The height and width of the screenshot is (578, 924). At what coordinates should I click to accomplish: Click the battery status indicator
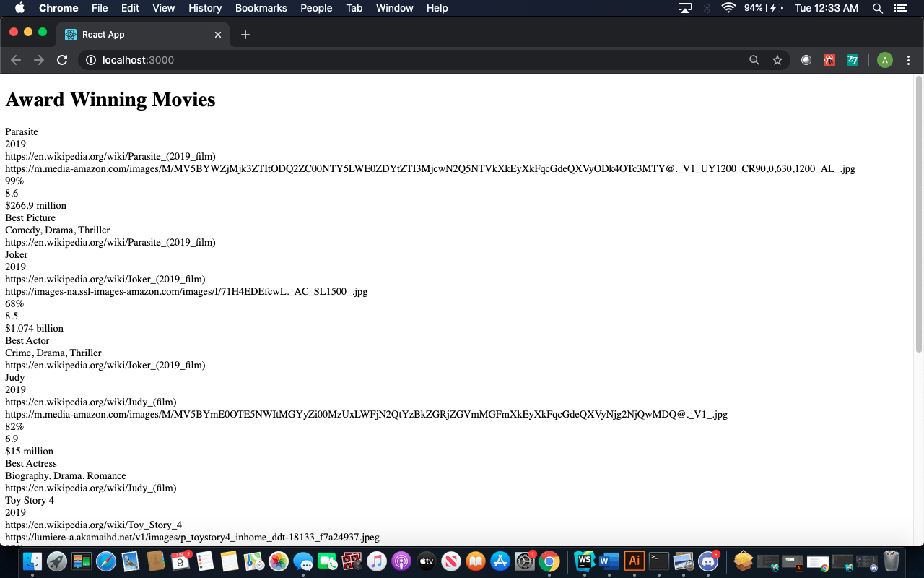click(763, 8)
